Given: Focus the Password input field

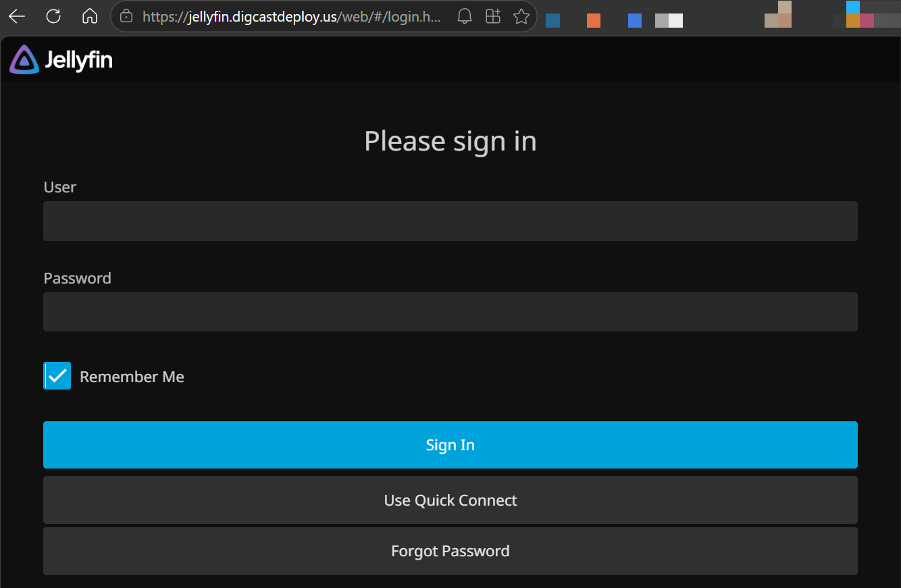Looking at the screenshot, I should pyautogui.click(x=450, y=312).
